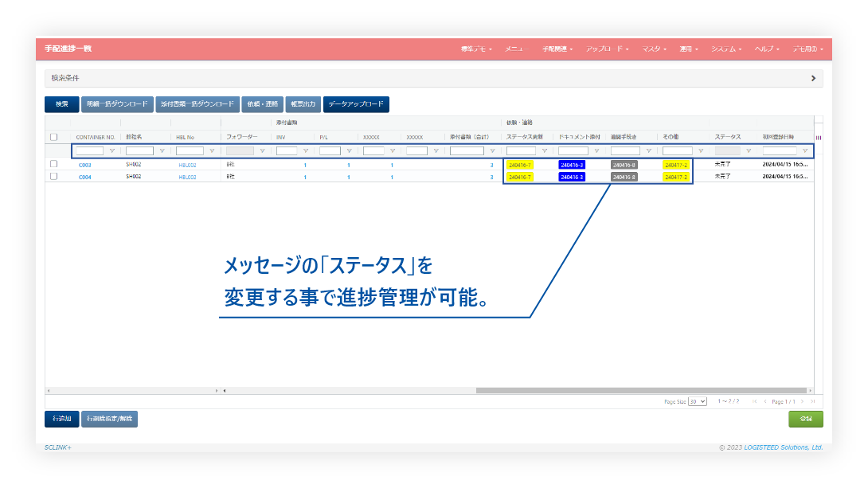Screen dimensions: 868x488
Task: Click the filter icon for CONTAINER NO. column
Action: click(111, 151)
